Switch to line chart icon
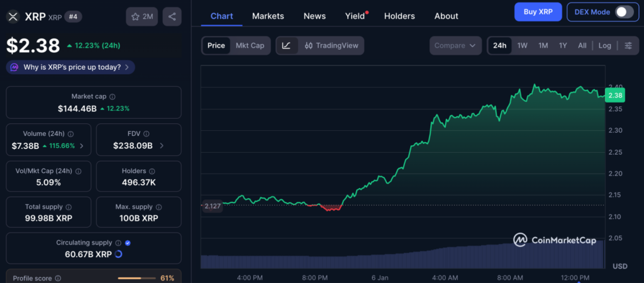 [x=286, y=45]
